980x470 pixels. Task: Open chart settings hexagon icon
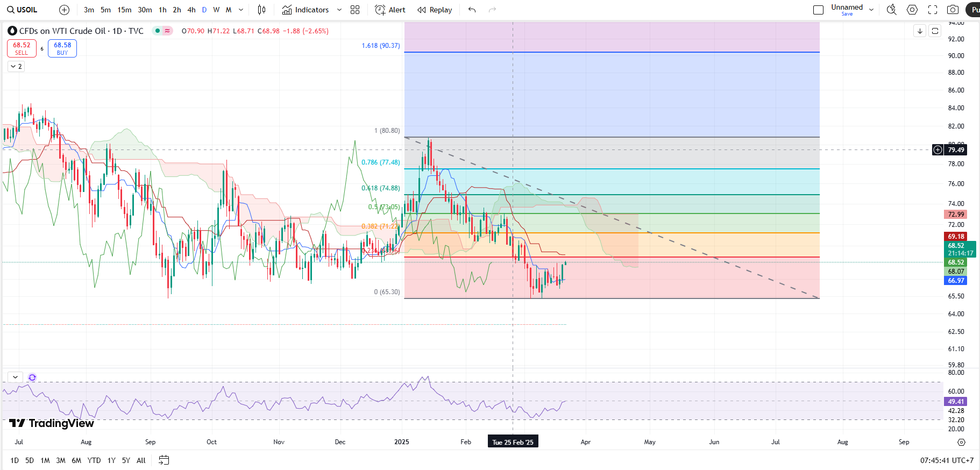pos(912,10)
